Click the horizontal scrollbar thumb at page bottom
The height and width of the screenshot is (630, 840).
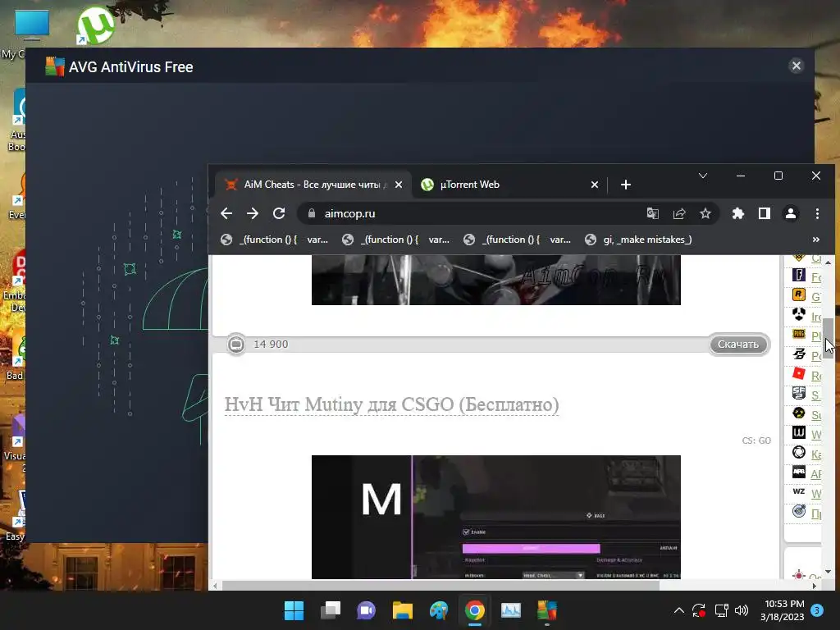(x=441, y=586)
